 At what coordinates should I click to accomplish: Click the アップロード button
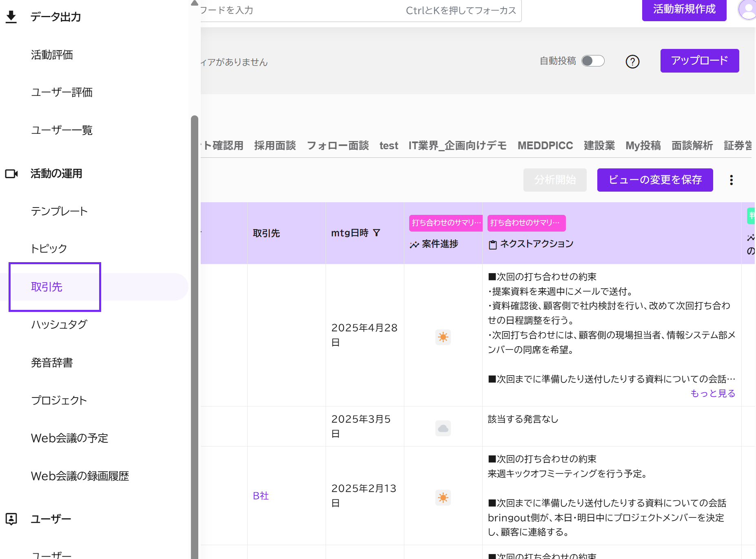click(699, 61)
